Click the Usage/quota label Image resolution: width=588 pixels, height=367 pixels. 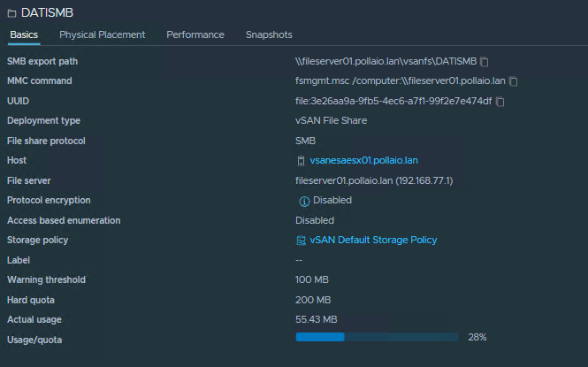(x=34, y=340)
